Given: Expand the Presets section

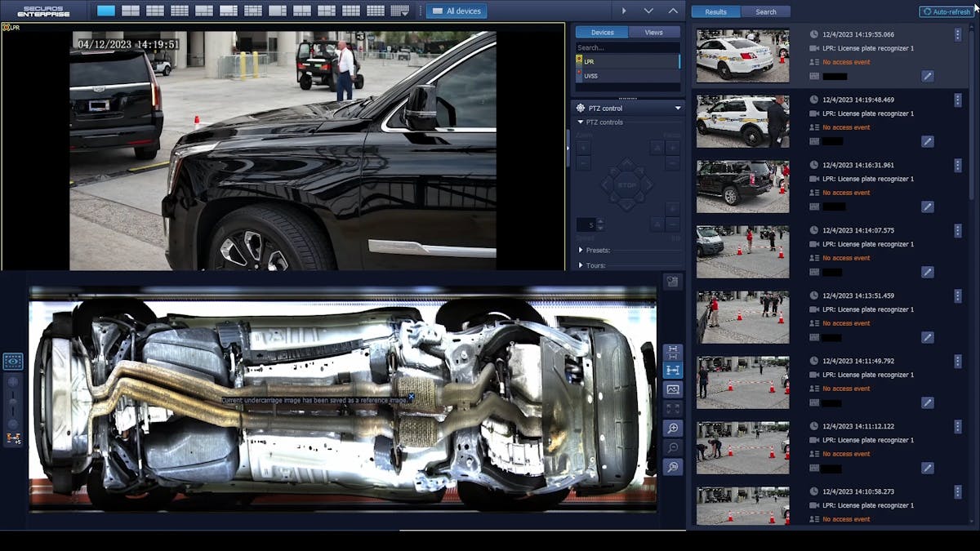Looking at the screenshot, I should click(x=581, y=250).
